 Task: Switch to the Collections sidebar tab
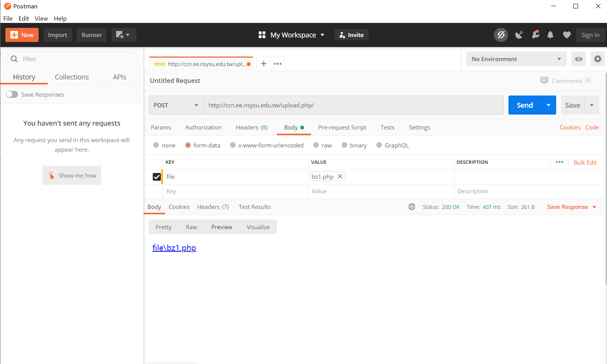(x=72, y=77)
